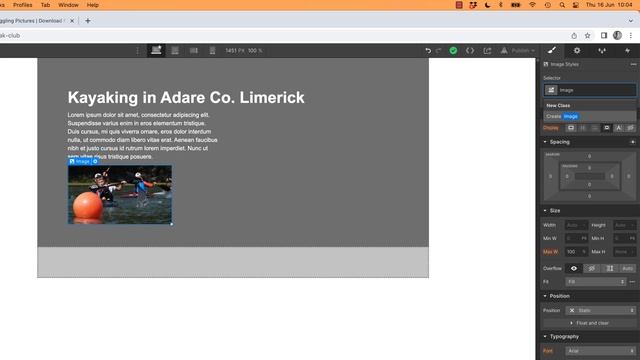
Task: Switch to tablet breakpoint view
Action: 175,51
